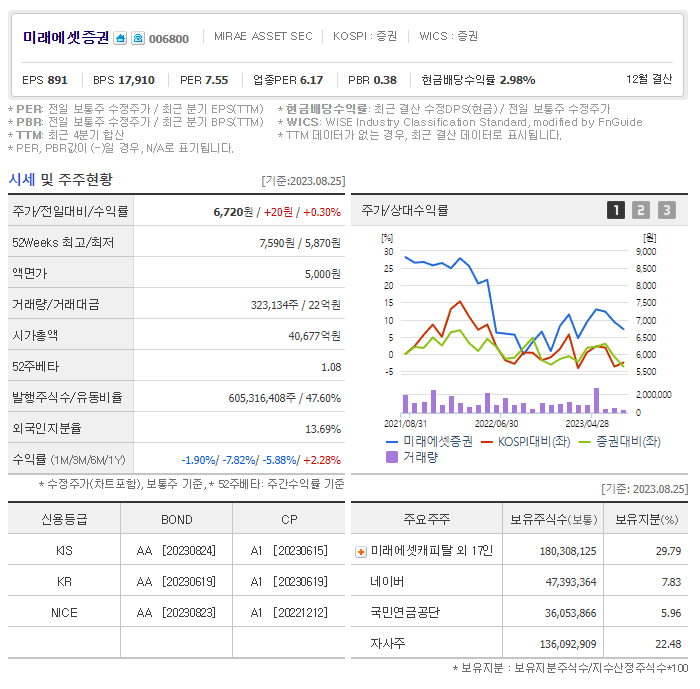The width and height of the screenshot is (700, 689).
Task: Open the company homepage icon beside 미래에셋증권
Action: [x=120, y=38]
